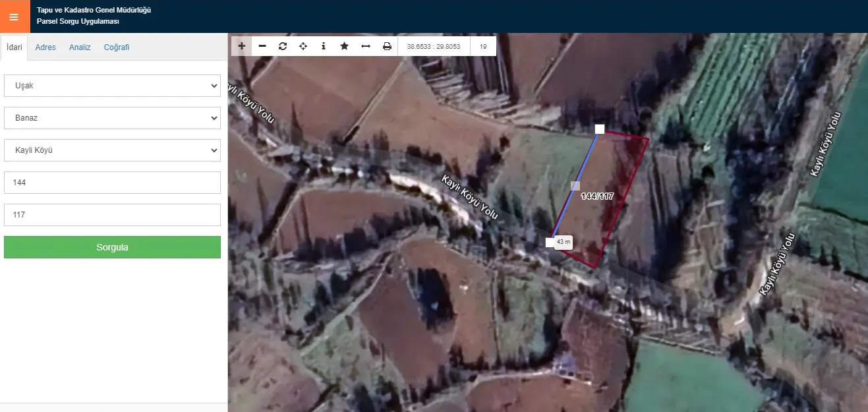Image resolution: width=868 pixels, height=412 pixels.
Task: Open the Kayli Köyü neighborhood dropdown
Action: [x=112, y=150]
